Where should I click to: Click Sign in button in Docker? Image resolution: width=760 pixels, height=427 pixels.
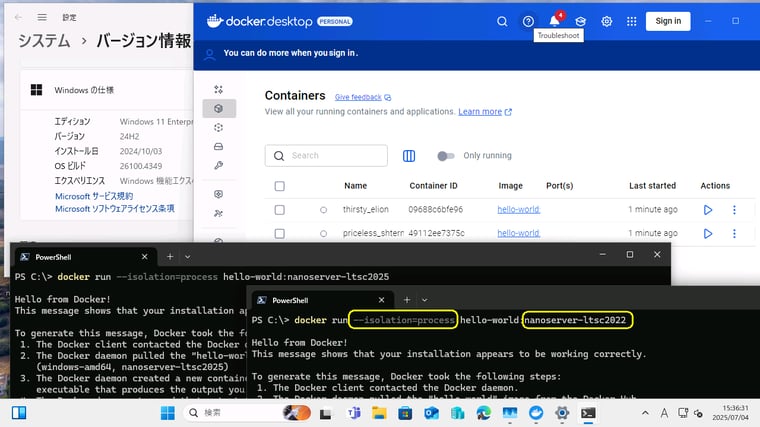click(x=668, y=21)
